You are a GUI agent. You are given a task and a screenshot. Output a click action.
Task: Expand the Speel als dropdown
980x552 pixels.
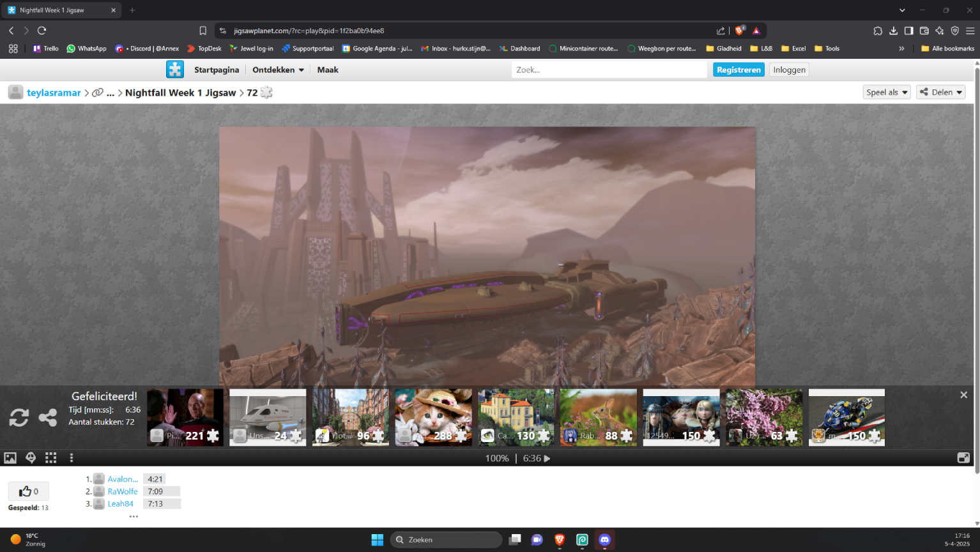pyautogui.click(x=886, y=92)
